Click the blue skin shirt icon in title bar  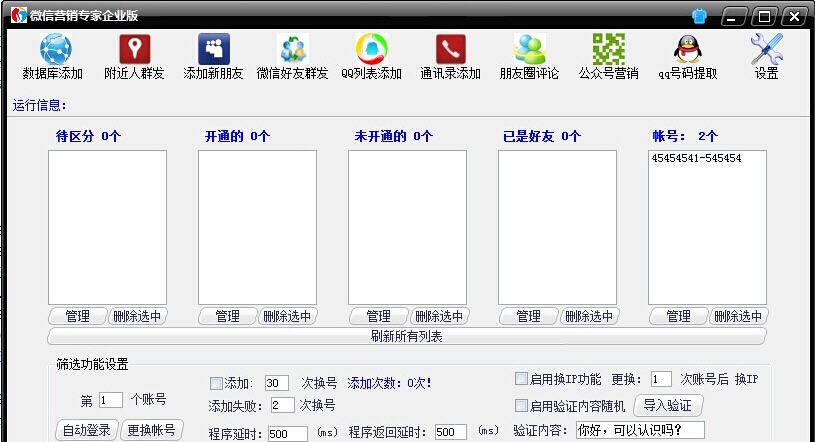700,16
